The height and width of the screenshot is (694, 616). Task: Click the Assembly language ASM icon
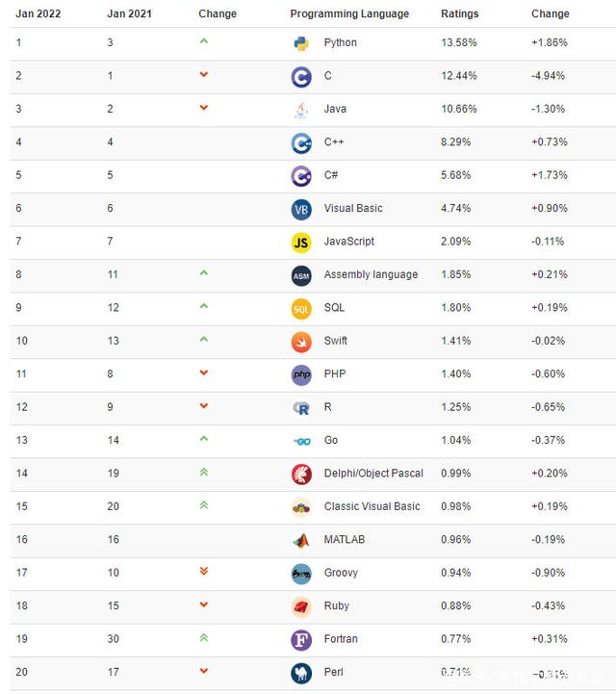(301, 275)
